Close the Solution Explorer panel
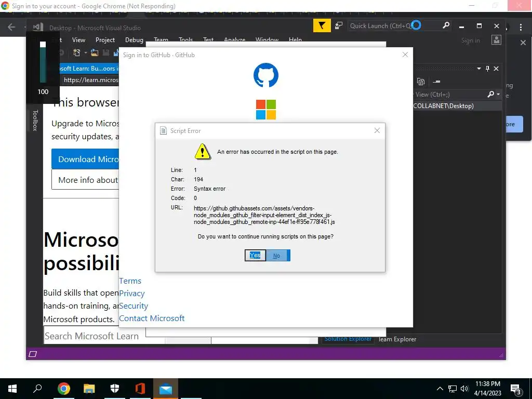 (496, 69)
